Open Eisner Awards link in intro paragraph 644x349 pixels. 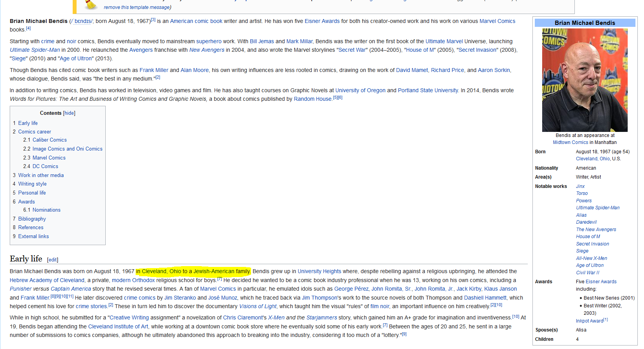[x=322, y=21]
